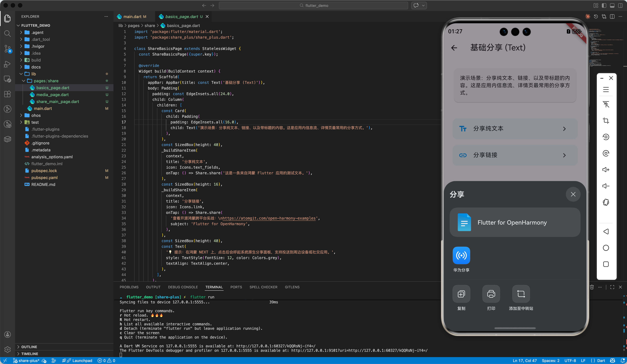Toggle the primary side bar layout button

tap(604, 5)
